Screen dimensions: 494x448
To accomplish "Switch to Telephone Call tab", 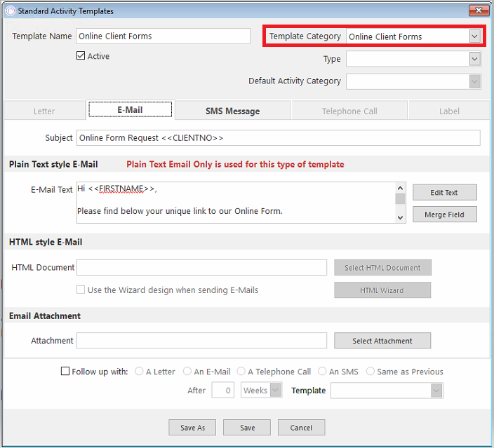I will click(349, 111).
